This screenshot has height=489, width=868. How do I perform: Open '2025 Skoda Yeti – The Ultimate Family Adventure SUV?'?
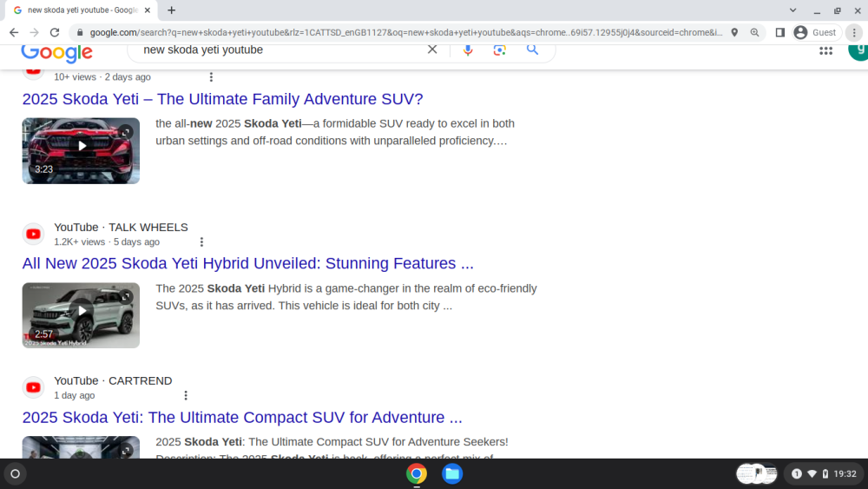(x=222, y=98)
